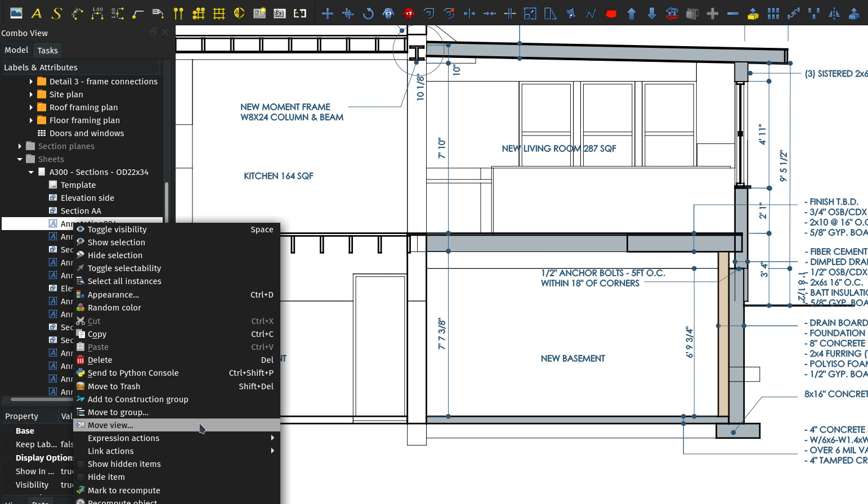Image resolution: width=868 pixels, height=504 pixels.
Task: Open the Link actions submenu
Action: tap(110, 451)
